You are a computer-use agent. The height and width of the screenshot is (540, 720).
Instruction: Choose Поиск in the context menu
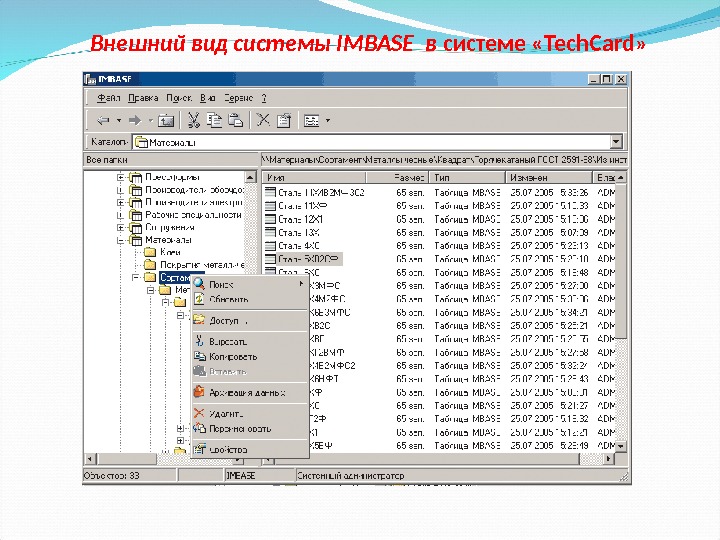click(249, 285)
